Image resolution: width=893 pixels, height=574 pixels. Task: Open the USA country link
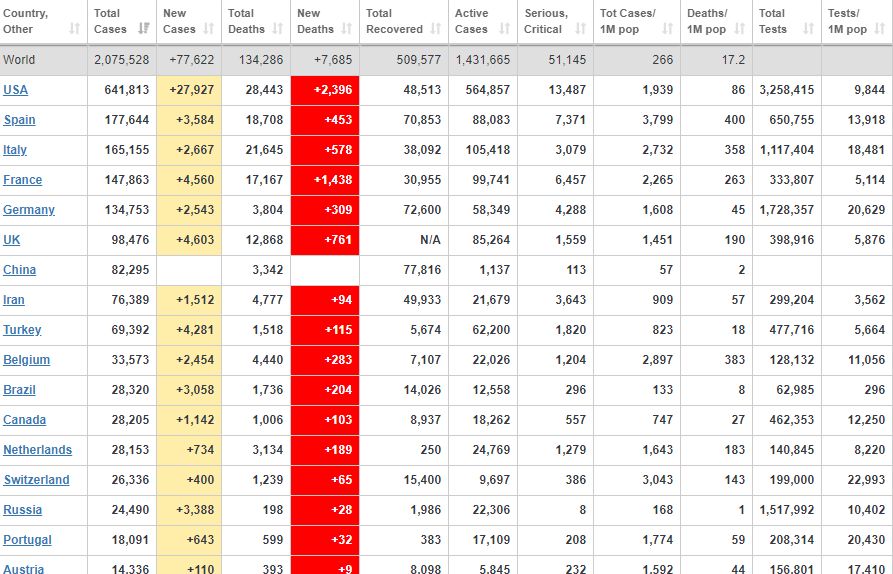[x=16, y=90]
